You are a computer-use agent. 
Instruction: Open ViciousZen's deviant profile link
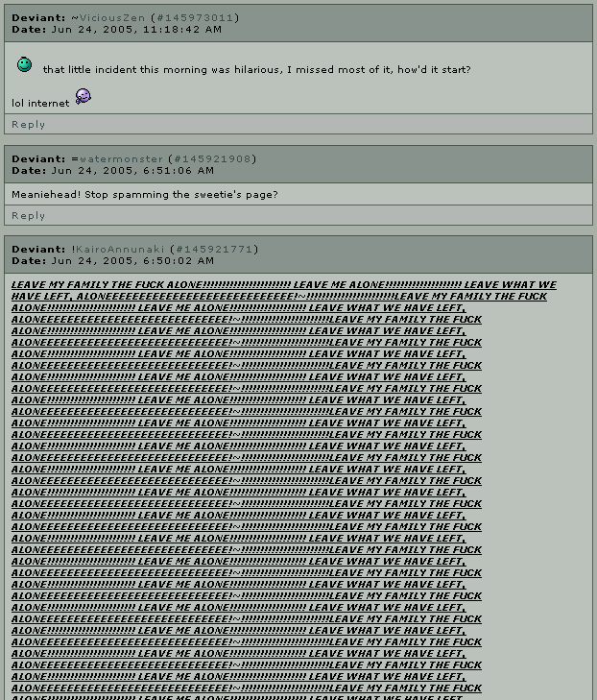coord(112,18)
